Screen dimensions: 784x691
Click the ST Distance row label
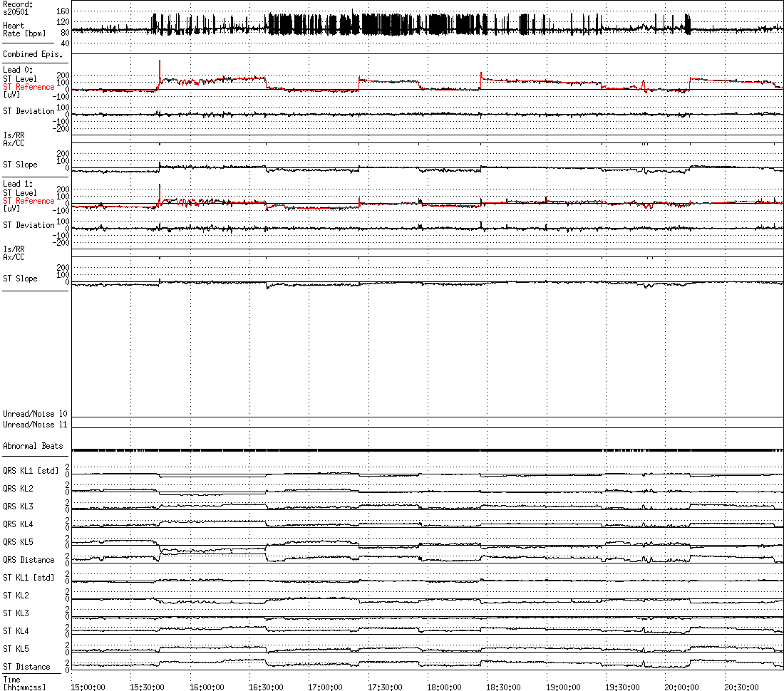pyautogui.click(x=26, y=667)
